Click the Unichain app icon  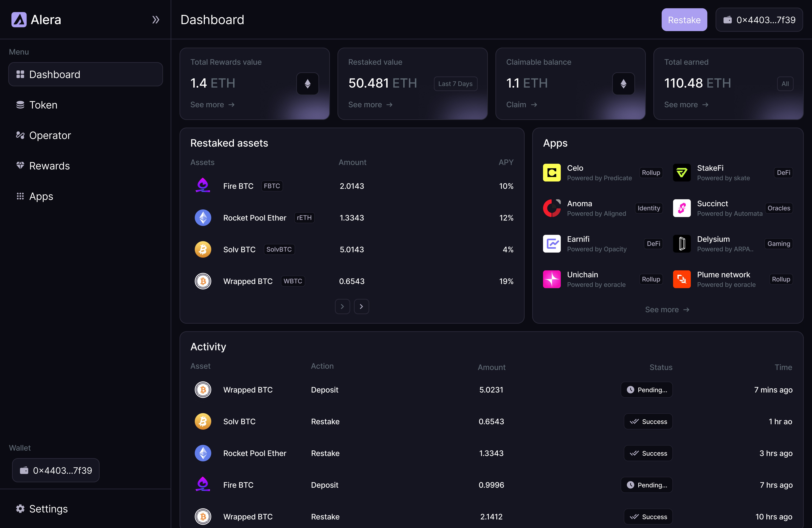click(x=552, y=279)
